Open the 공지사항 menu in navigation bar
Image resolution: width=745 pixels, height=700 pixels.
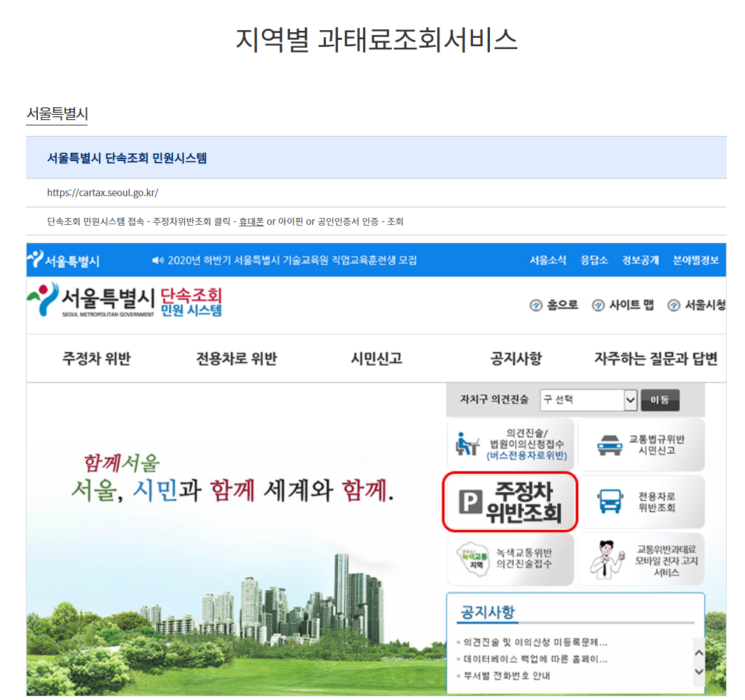516,358
